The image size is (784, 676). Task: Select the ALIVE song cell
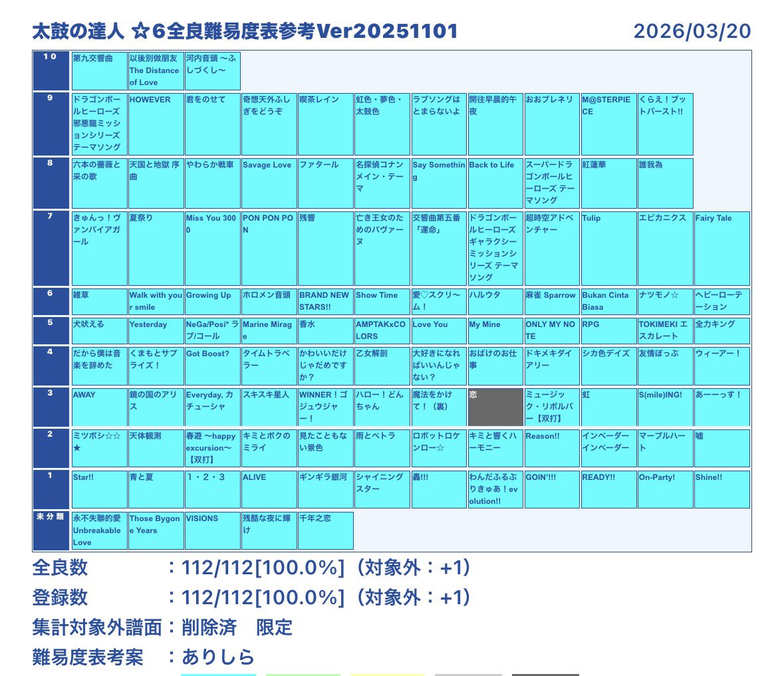[269, 490]
